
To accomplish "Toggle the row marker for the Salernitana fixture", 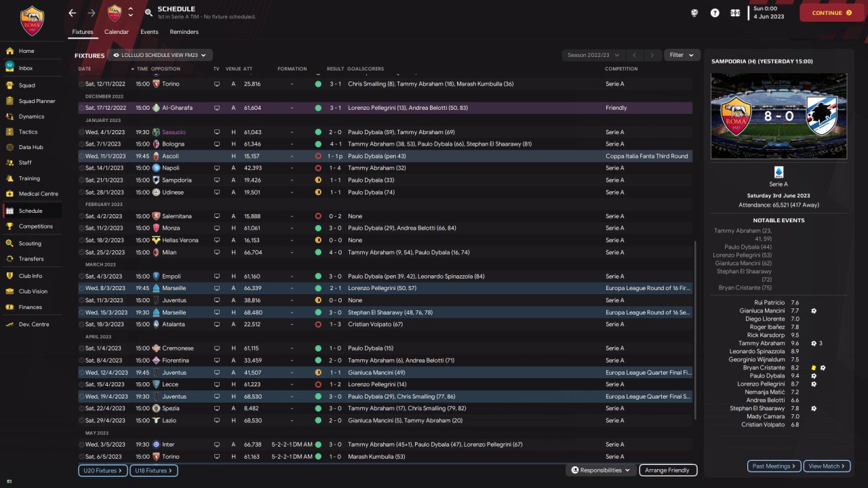I will [x=81, y=216].
